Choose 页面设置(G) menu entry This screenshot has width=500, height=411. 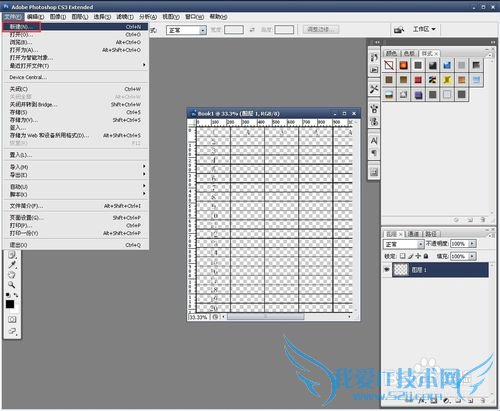[75, 218]
